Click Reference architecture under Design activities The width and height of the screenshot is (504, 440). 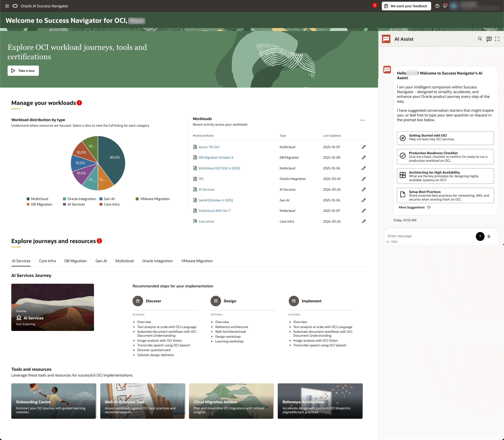point(232,327)
